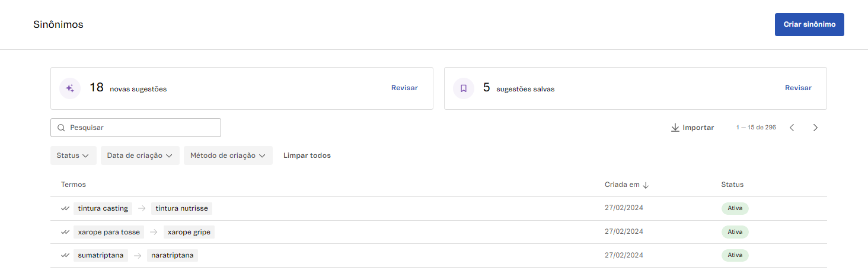Click the bookmark icon for saved suggestions
The height and width of the screenshot is (270, 868).
pos(464,88)
